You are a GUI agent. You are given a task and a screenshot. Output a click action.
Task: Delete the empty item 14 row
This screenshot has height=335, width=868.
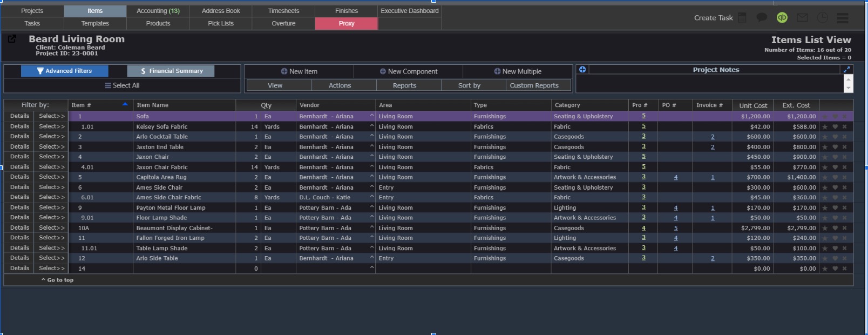tap(844, 269)
